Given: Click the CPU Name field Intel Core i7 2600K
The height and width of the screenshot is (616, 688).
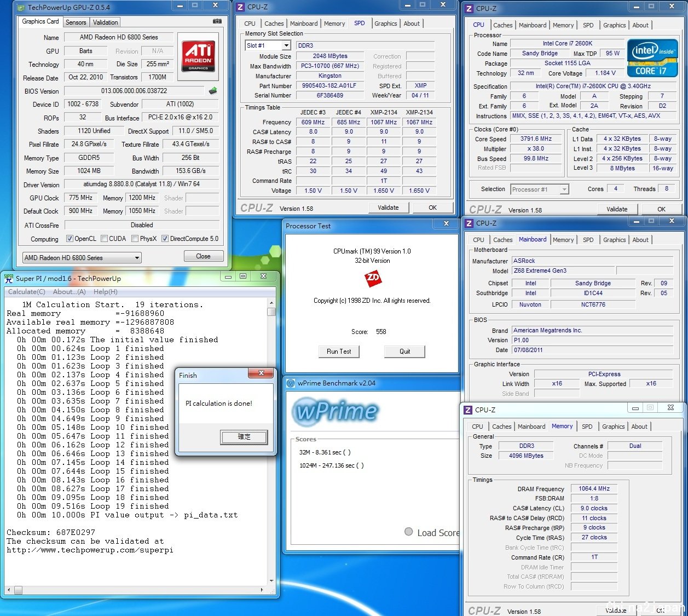Looking at the screenshot, I should coord(568,44).
